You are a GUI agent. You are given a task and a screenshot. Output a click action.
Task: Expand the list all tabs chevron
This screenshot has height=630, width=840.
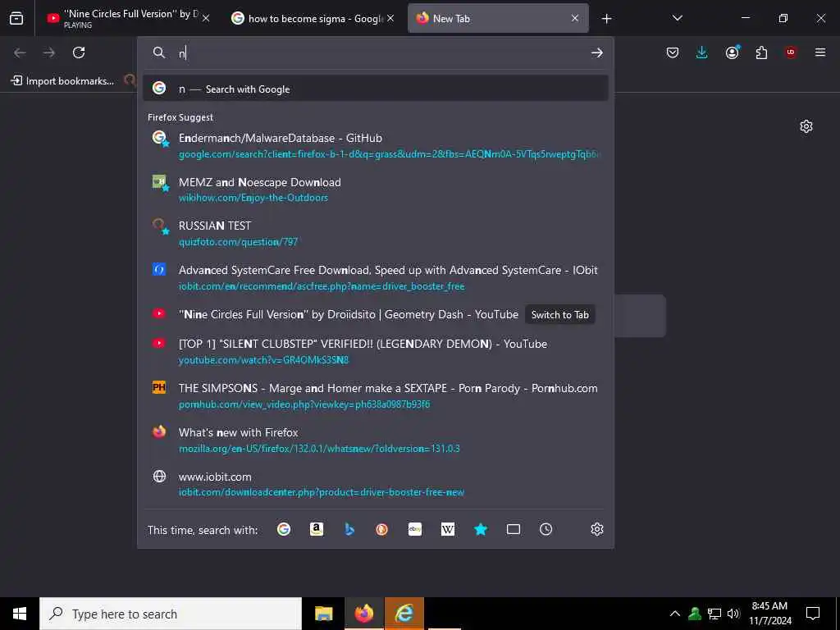click(x=677, y=18)
